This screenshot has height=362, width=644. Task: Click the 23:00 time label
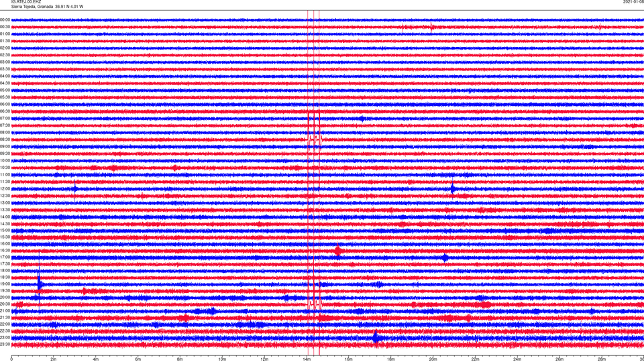click(5, 337)
